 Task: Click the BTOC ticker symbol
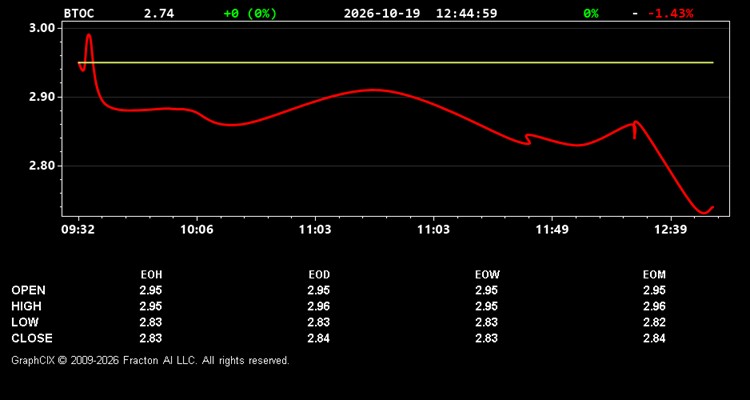[79, 13]
